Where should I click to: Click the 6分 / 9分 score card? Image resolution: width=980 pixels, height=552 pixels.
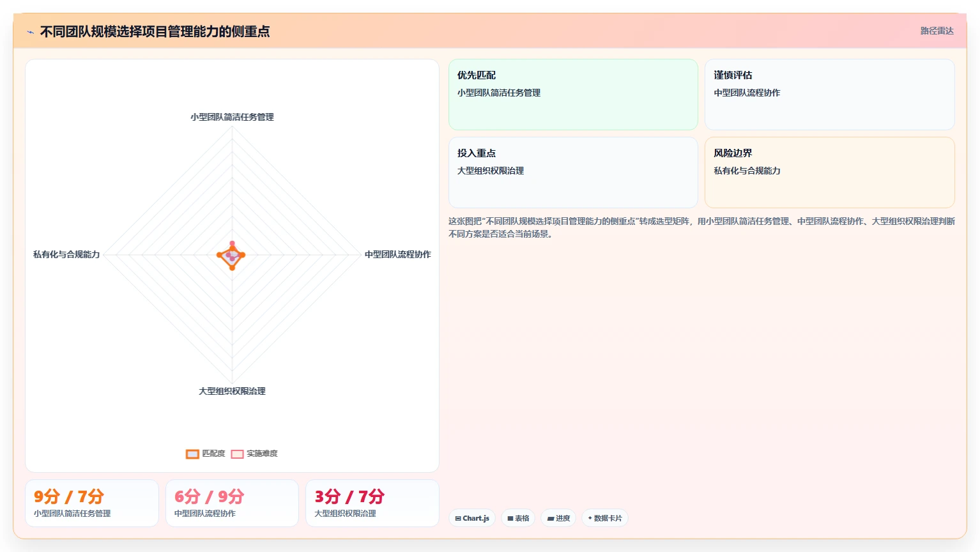[x=232, y=503]
